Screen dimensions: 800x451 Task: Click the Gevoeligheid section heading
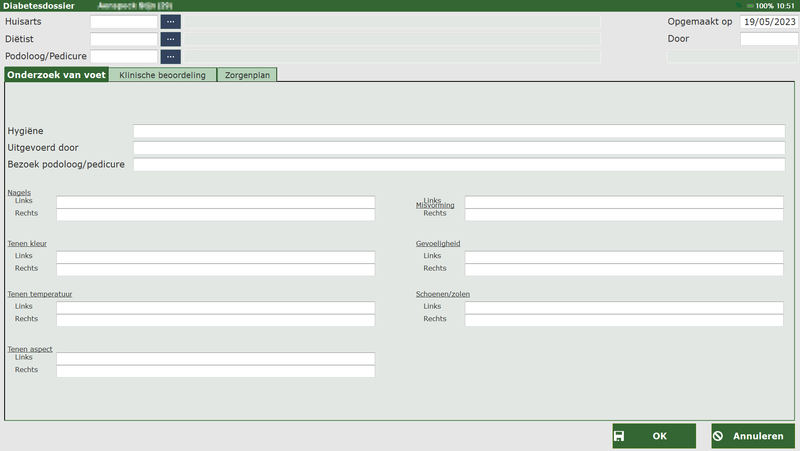pyautogui.click(x=438, y=243)
